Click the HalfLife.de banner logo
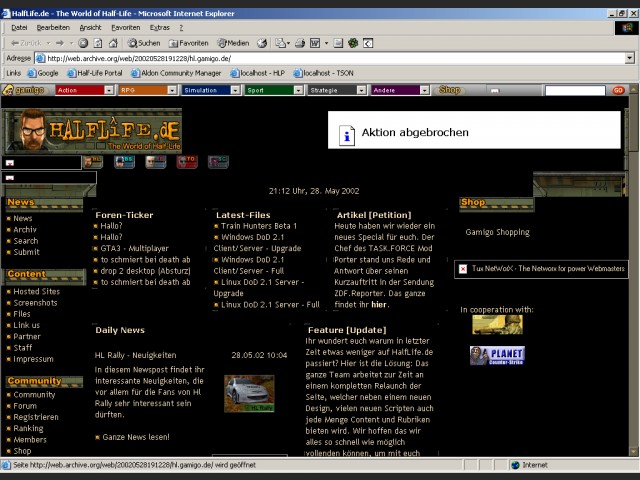640x480 pixels. click(92, 131)
